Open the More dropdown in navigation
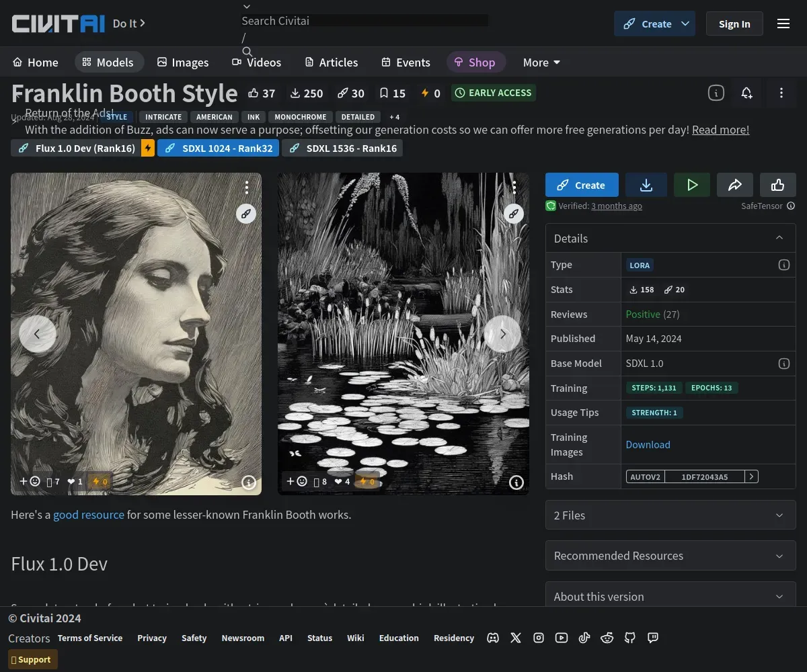This screenshot has height=672, width=807. point(541,62)
